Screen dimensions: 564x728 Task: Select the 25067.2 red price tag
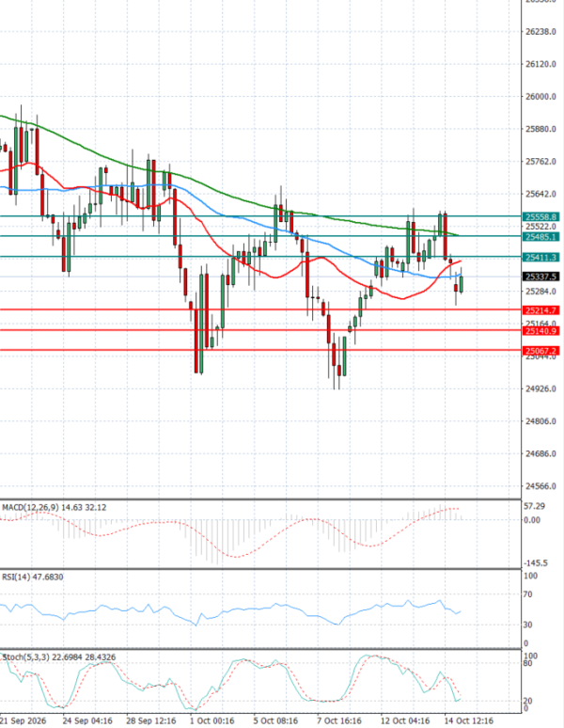tap(540, 351)
